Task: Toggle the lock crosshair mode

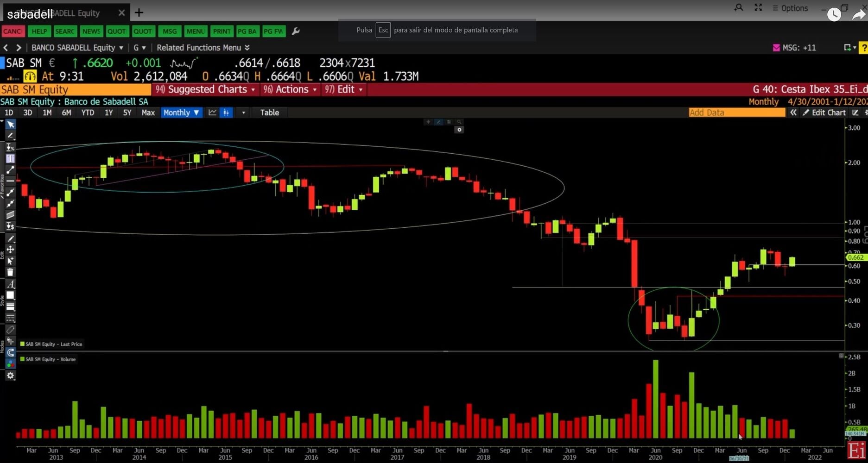Action: [x=10, y=341]
